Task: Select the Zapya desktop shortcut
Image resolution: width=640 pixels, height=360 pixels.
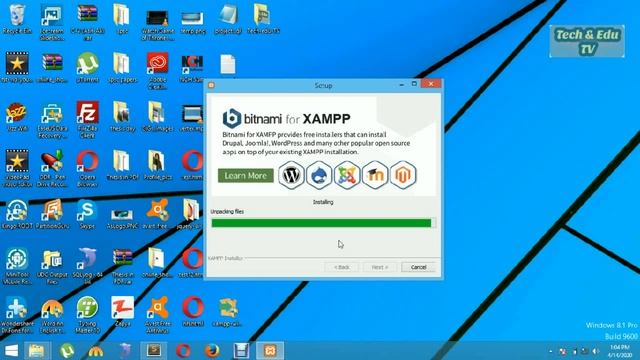Action: coord(122,311)
